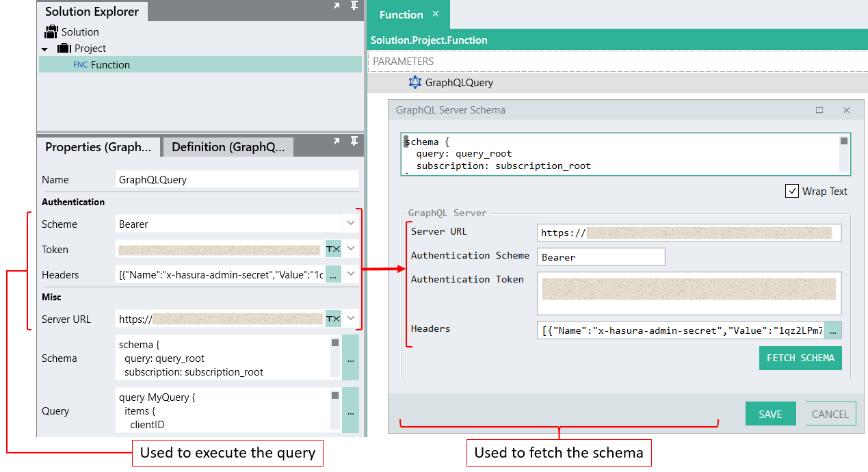
Task: Toggle the Wrap Text checkbox
Action: pos(792,192)
